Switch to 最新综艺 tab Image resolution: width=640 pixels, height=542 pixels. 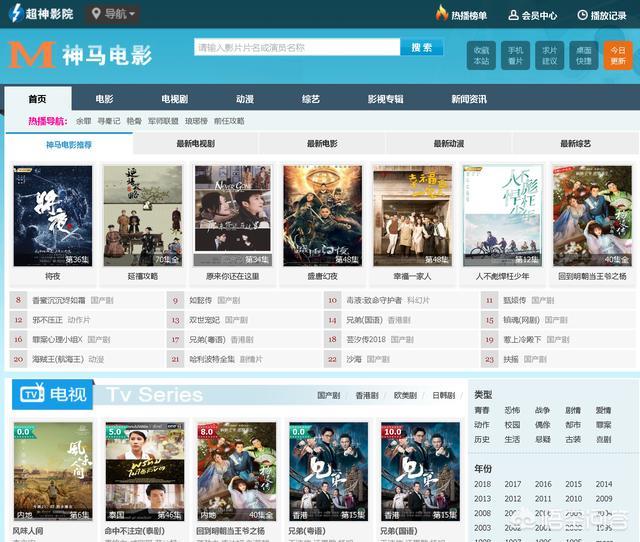pos(576,144)
